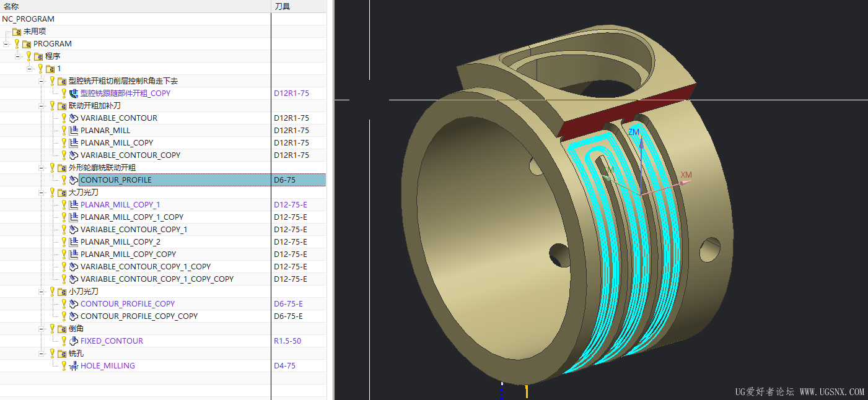Image resolution: width=868 pixels, height=400 pixels.
Task: Click the FIXED_CONTOUR operation icon
Action: coord(74,341)
